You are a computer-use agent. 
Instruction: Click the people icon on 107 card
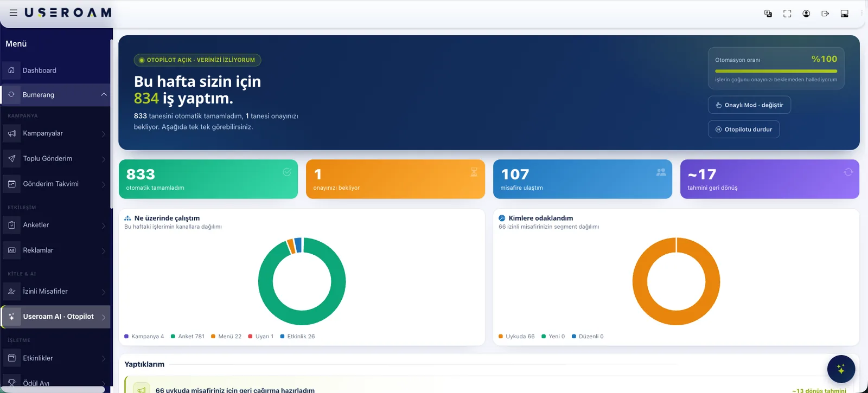point(661,172)
